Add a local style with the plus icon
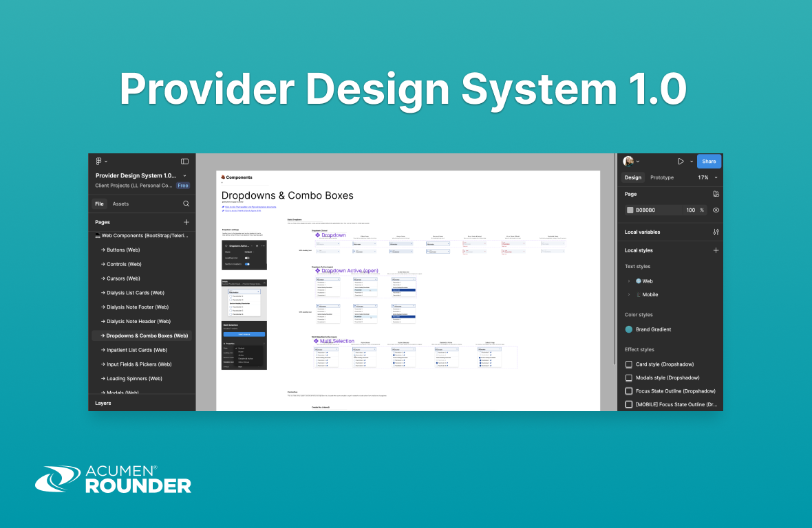This screenshot has width=812, height=528. coord(716,250)
